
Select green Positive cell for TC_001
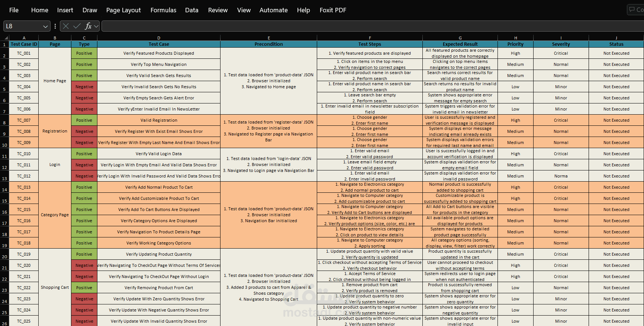pos(84,53)
